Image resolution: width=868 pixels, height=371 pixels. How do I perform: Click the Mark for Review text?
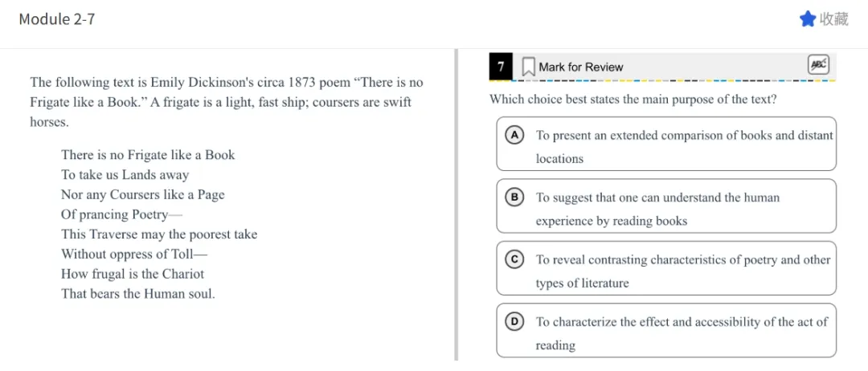pos(580,67)
